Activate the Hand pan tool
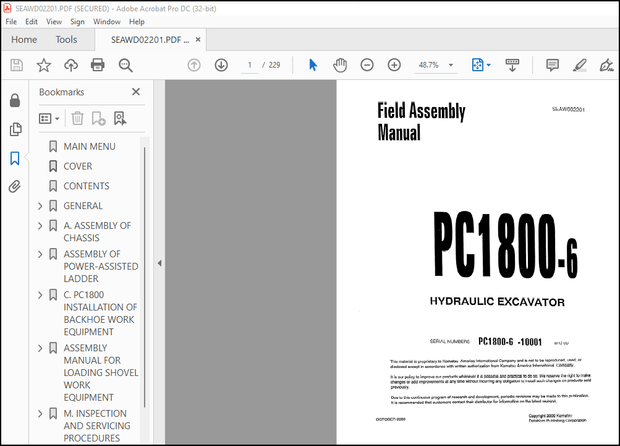Image resolution: width=620 pixels, height=446 pixels. pos(340,65)
